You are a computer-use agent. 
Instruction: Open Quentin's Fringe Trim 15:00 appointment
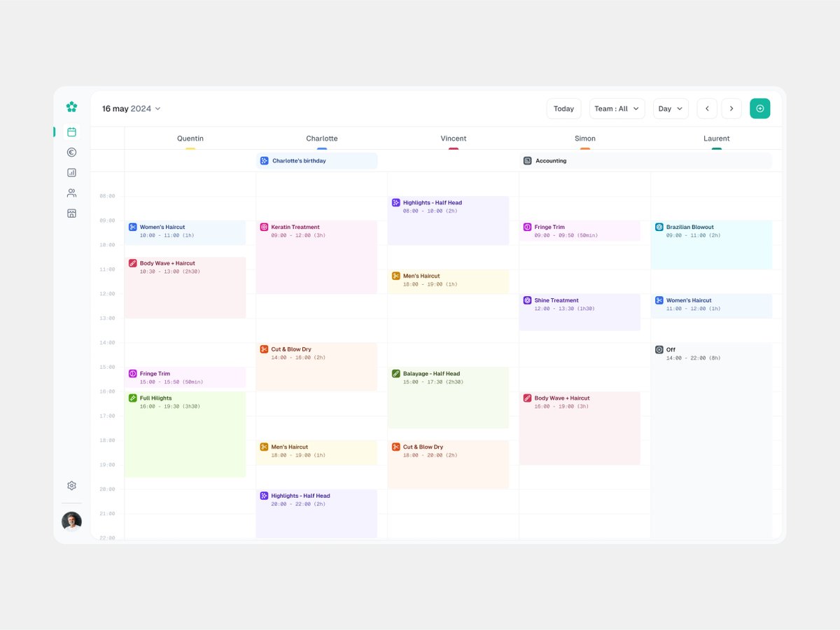coord(185,377)
